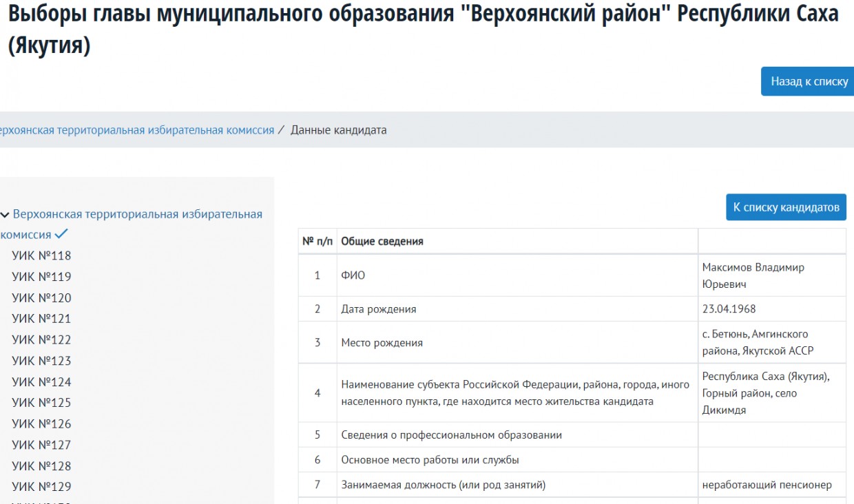Click УИК №124 in sidebar
Image resolution: width=854 pixels, height=504 pixels.
41,382
